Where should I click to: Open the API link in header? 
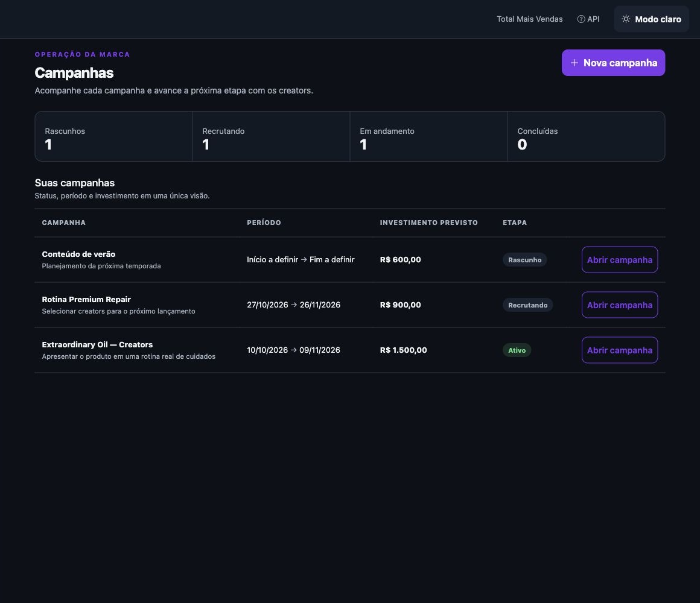(x=588, y=19)
